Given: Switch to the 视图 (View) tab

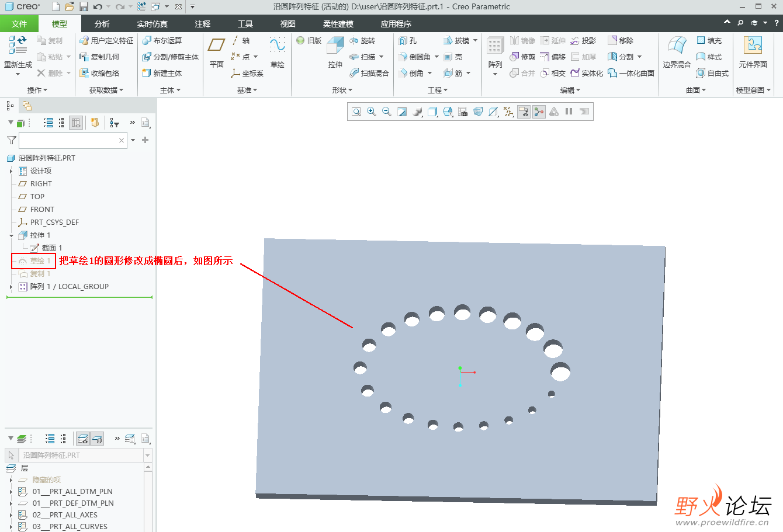Looking at the screenshot, I should click(288, 24).
